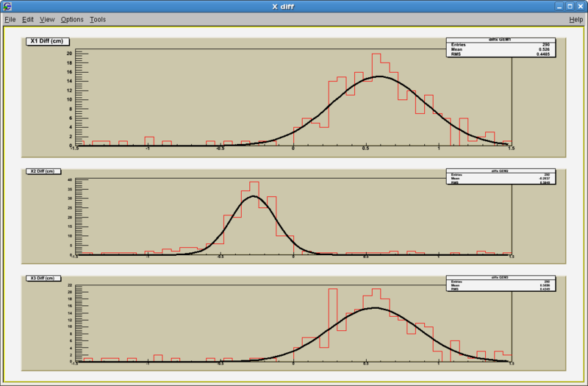Maximize the X diff window
The image size is (588, 386).
coord(570,7)
